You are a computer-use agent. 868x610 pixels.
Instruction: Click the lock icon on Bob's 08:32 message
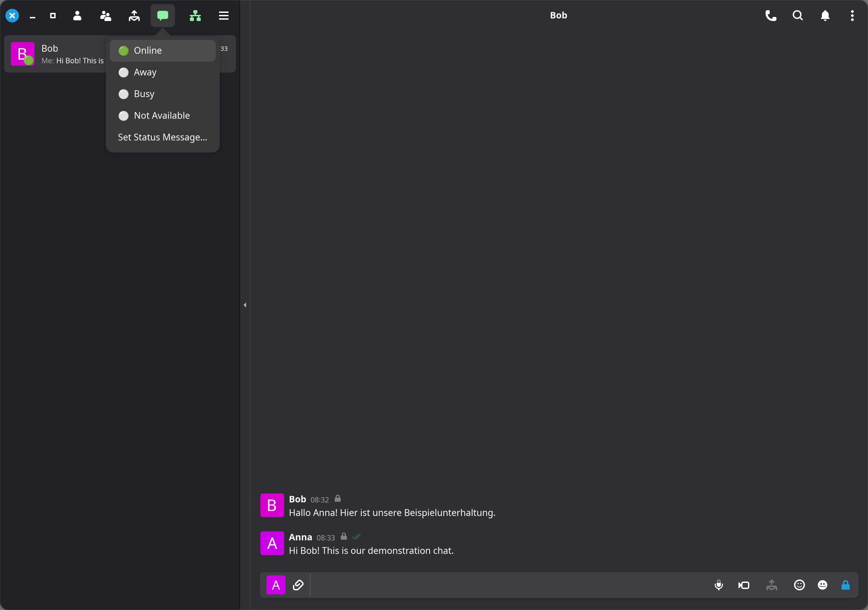click(x=338, y=499)
